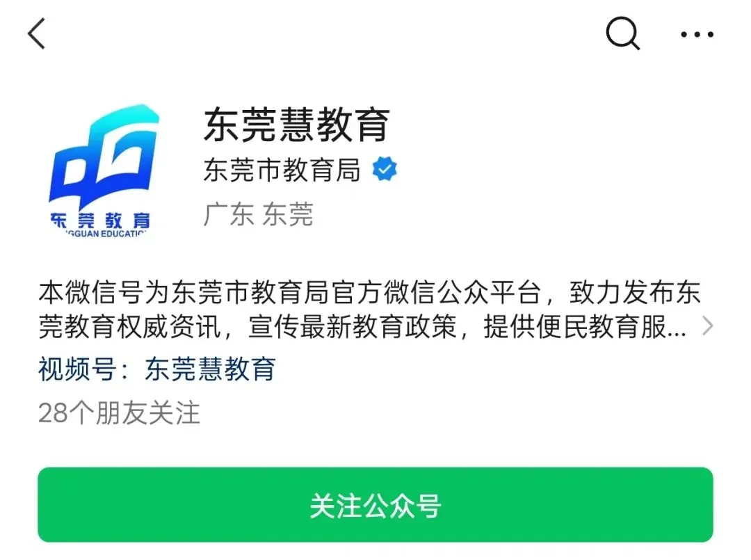The height and width of the screenshot is (560, 751).
Task: Tap the blue verified badge icon
Action: [385, 168]
